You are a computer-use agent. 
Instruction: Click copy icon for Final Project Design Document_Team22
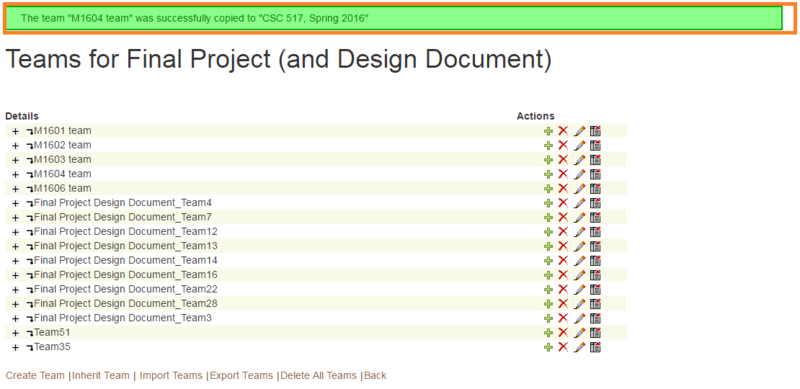tap(595, 289)
